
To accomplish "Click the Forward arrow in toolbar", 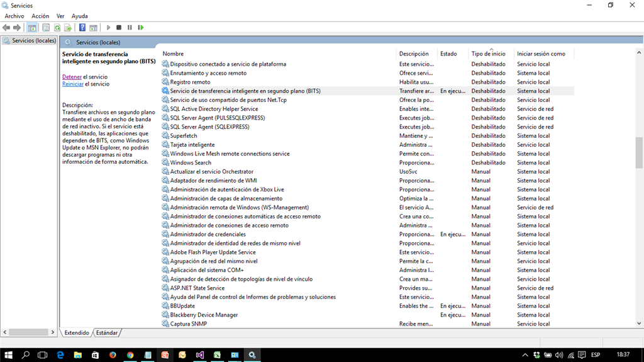I will coord(17,28).
